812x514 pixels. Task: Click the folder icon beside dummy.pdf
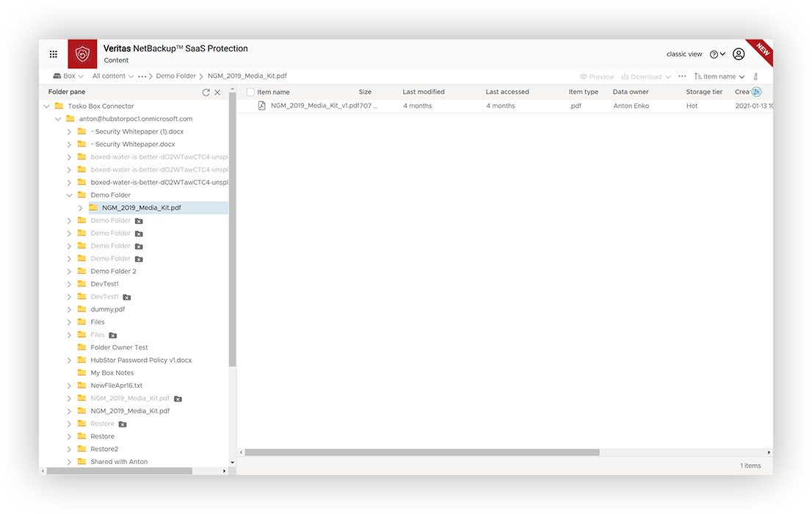[81, 309]
